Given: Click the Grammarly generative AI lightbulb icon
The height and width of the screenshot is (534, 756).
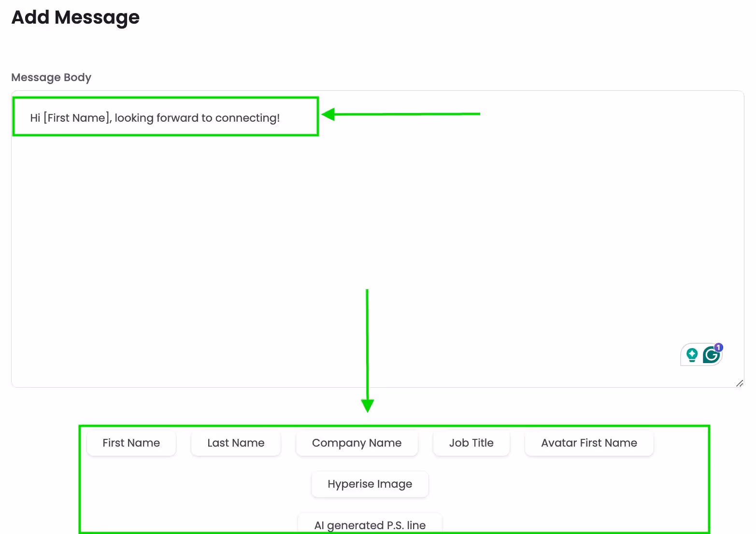Looking at the screenshot, I should coord(692,354).
